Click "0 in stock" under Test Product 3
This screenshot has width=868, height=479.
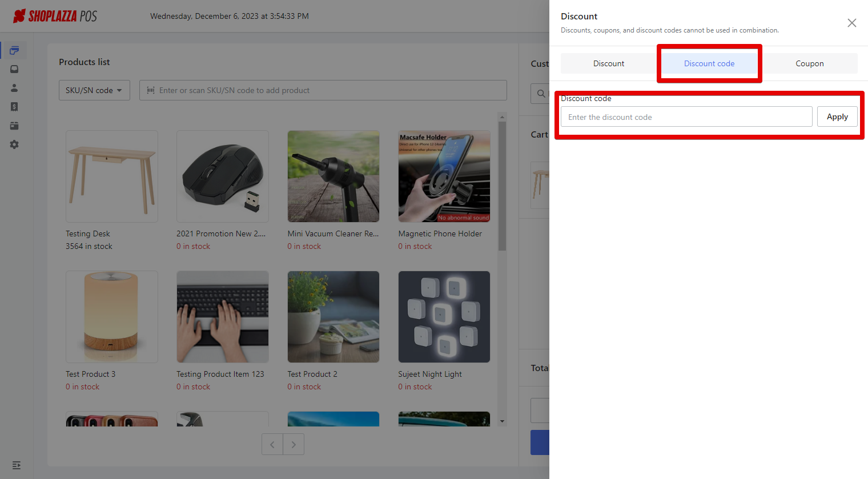(x=82, y=387)
